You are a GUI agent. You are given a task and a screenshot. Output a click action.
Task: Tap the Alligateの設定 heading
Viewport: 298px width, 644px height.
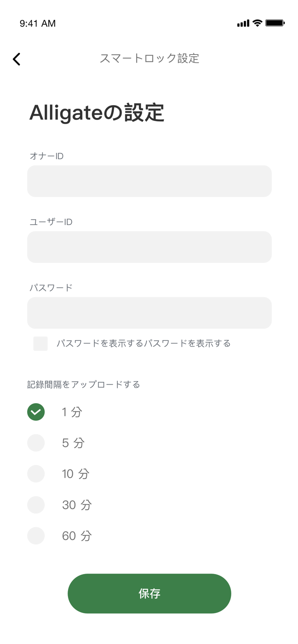coord(97,113)
